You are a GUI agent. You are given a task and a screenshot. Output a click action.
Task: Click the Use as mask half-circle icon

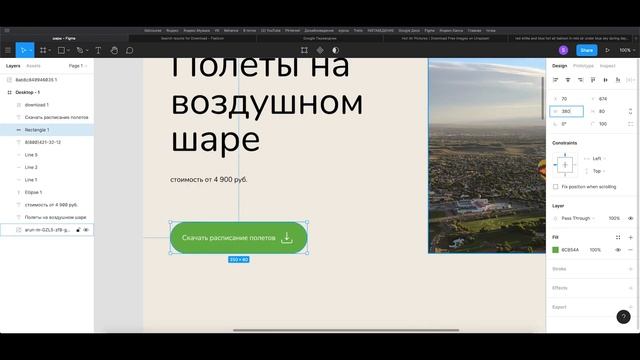click(x=336, y=50)
